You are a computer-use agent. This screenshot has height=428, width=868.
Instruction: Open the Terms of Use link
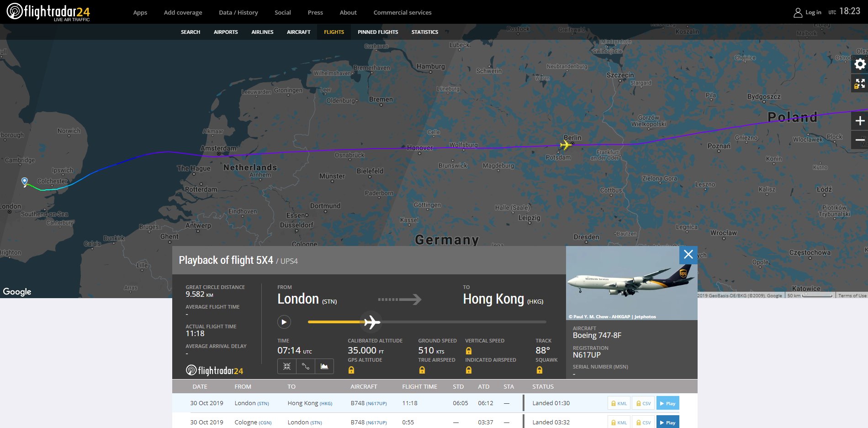click(x=852, y=295)
